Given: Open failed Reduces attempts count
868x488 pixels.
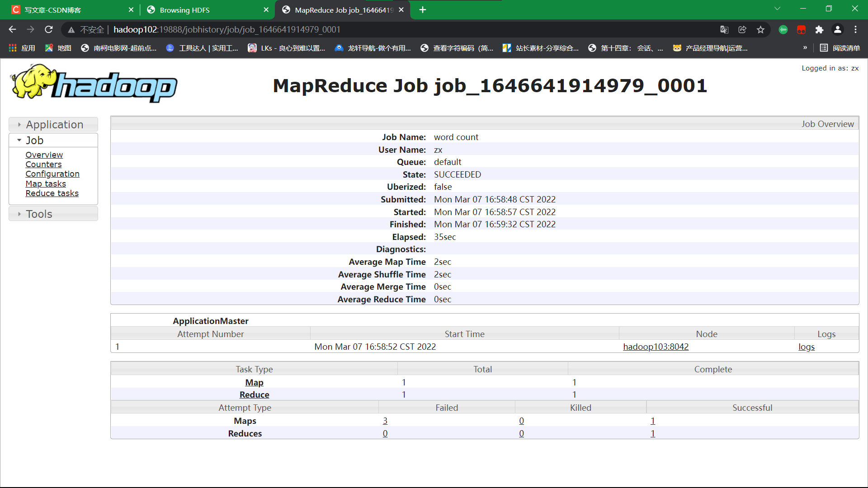Looking at the screenshot, I should [x=385, y=433].
